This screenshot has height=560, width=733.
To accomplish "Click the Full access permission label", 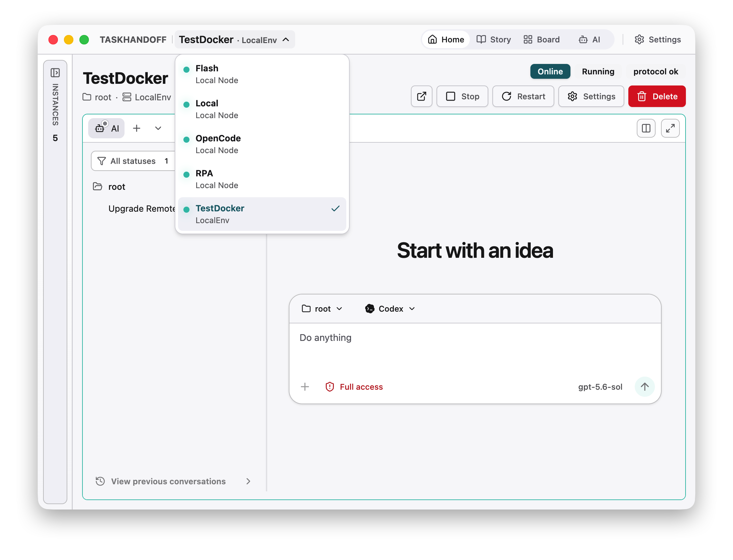I will click(x=361, y=387).
